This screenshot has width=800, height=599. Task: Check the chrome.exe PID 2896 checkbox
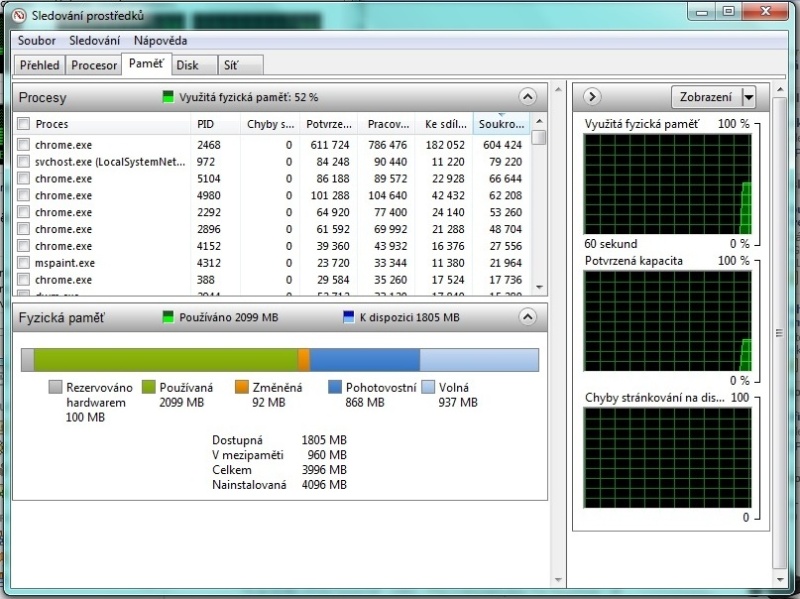click(x=23, y=229)
